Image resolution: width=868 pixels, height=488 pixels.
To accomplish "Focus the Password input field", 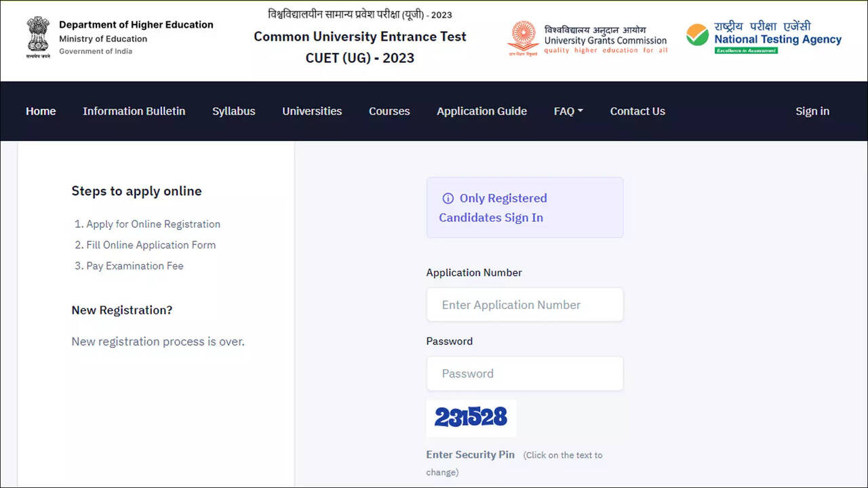I will click(525, 373).
